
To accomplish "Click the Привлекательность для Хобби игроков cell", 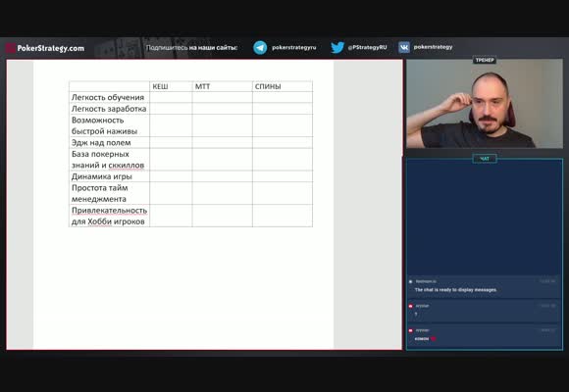I will (109, 216).
